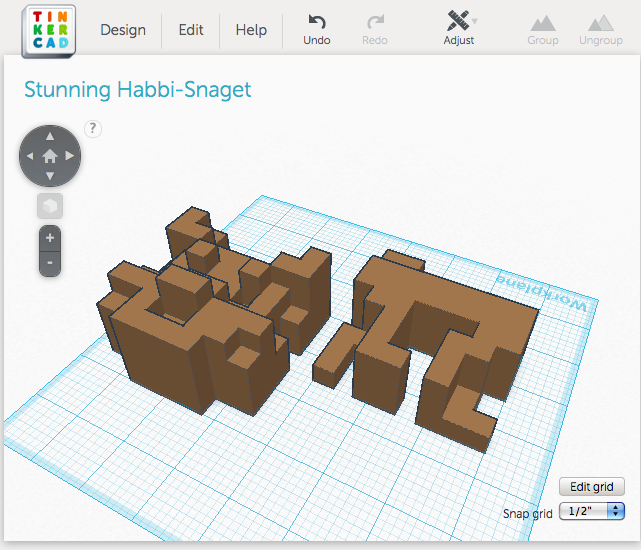Zoom in with the plus button
The width and height of the screenshot is (641, 550).
tap(50, 238)
